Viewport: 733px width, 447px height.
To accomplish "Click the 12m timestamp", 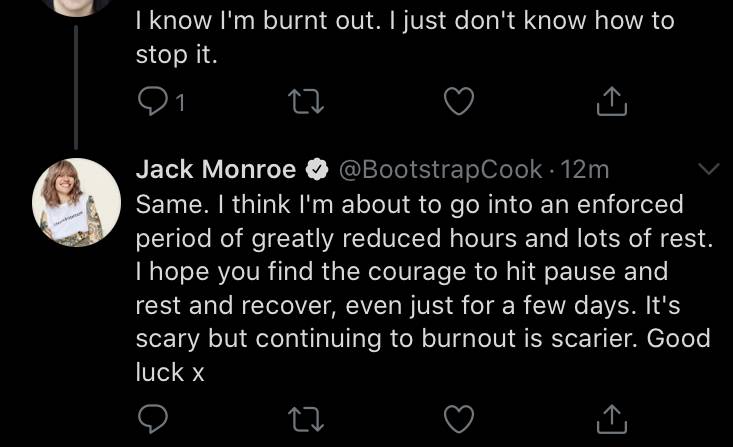I will tap(585, 169).
